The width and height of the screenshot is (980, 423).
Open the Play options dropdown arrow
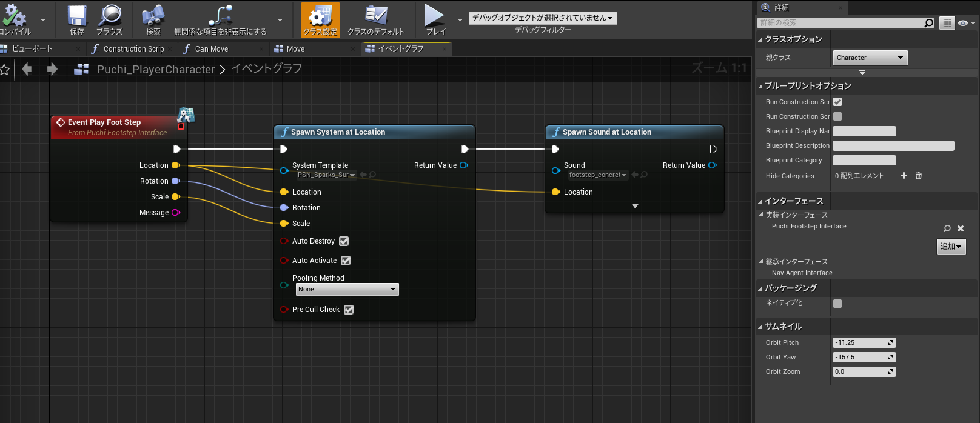[460, 20]
